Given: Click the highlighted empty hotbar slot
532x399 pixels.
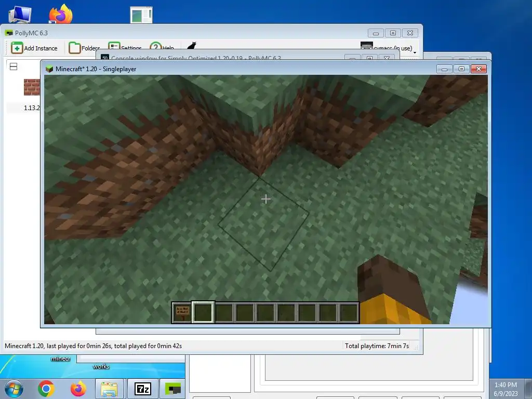Looking at the screenshot, I should pyautogui.click(x=203, y=312).
